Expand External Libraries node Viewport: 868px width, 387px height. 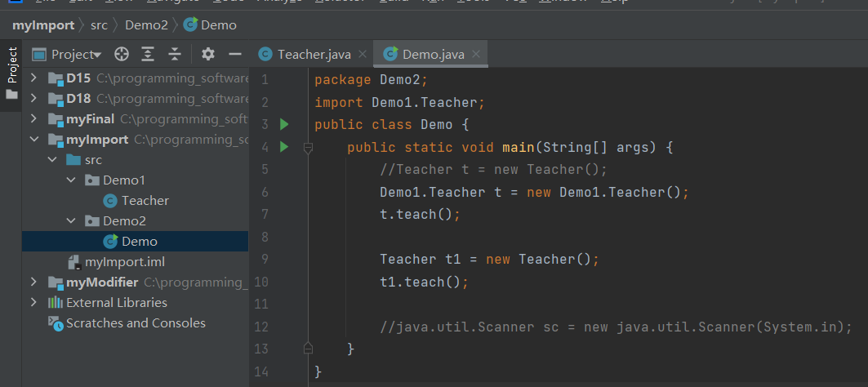point(33,303)
